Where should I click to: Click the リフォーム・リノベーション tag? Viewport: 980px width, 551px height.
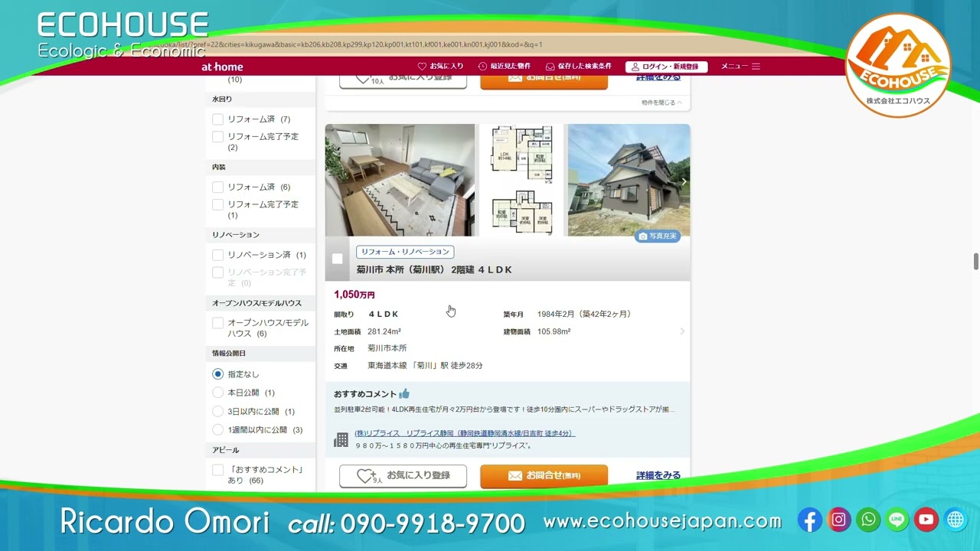coord(405,252)
